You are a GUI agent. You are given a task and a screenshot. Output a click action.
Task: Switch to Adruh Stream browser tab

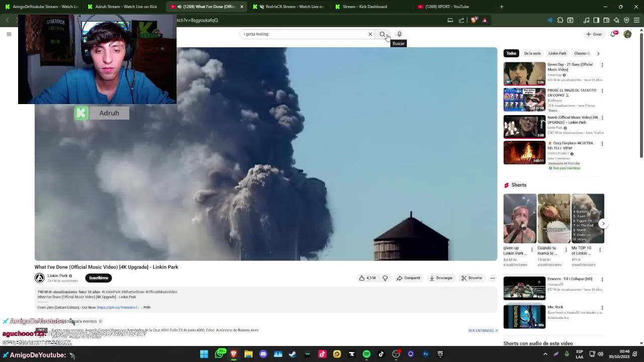tap(124, 7)
